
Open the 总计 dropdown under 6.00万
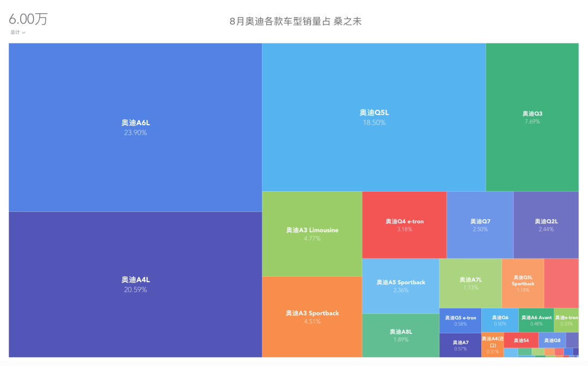coord(18,33)
